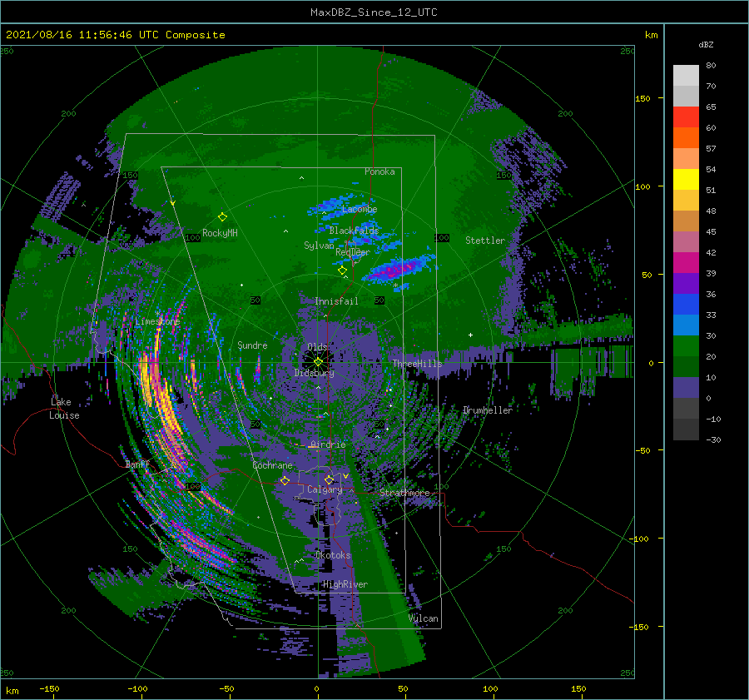749x700 pixels.
Task: Select the yellow 54 dBZ legend swatch
Action: tap(686, 179)
